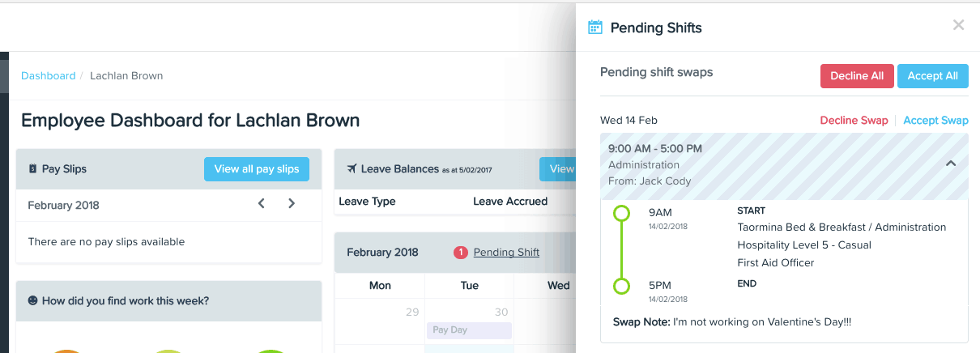Click the smiley icon beside work survey
The image size is (980, 353).
pyautogui.click(x=32, y=301)
